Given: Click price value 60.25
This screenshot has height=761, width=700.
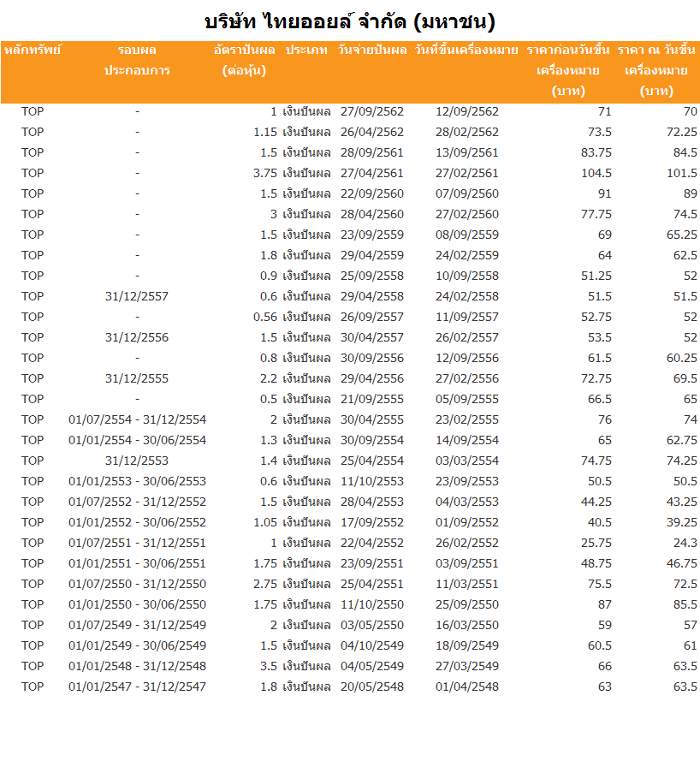Looking at the screenshot, I should [x=681, y=358].
